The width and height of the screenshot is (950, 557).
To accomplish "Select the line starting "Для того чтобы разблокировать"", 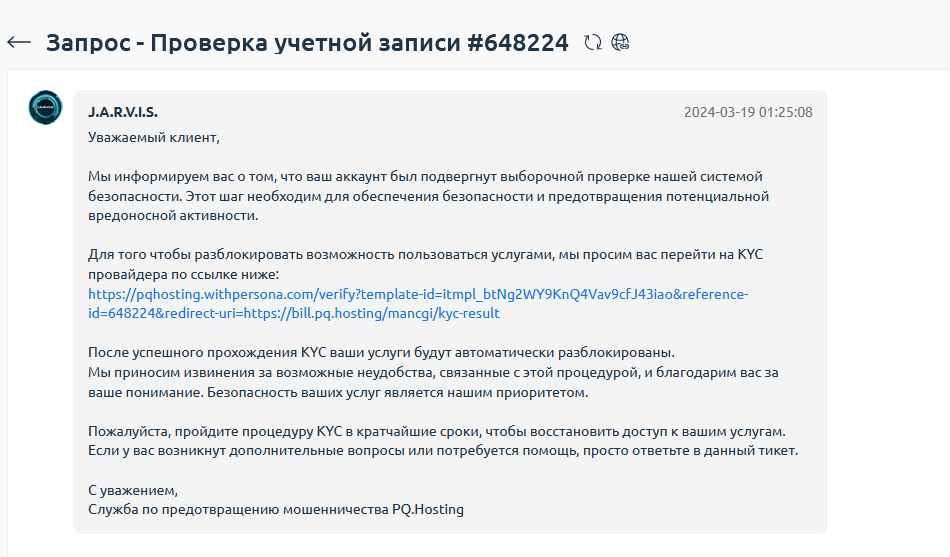I will tap(425, 255).
